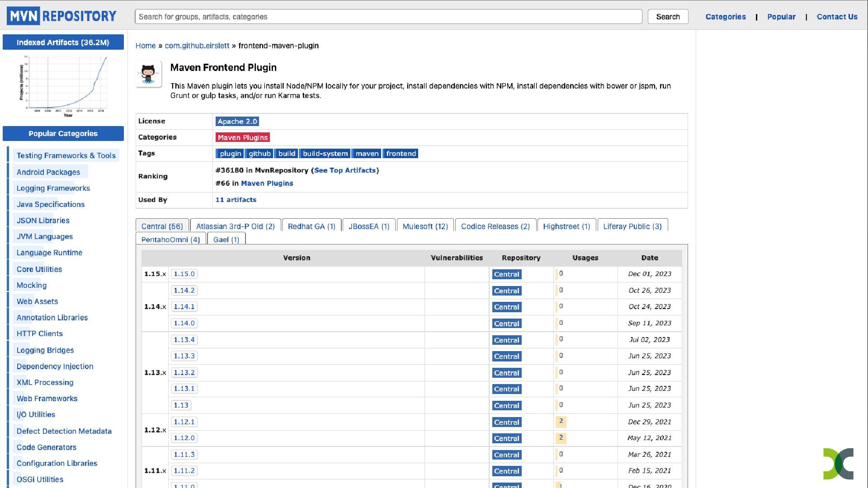Open version 1.13
This screenshot has width=868, height=488.
pos(181,405)
